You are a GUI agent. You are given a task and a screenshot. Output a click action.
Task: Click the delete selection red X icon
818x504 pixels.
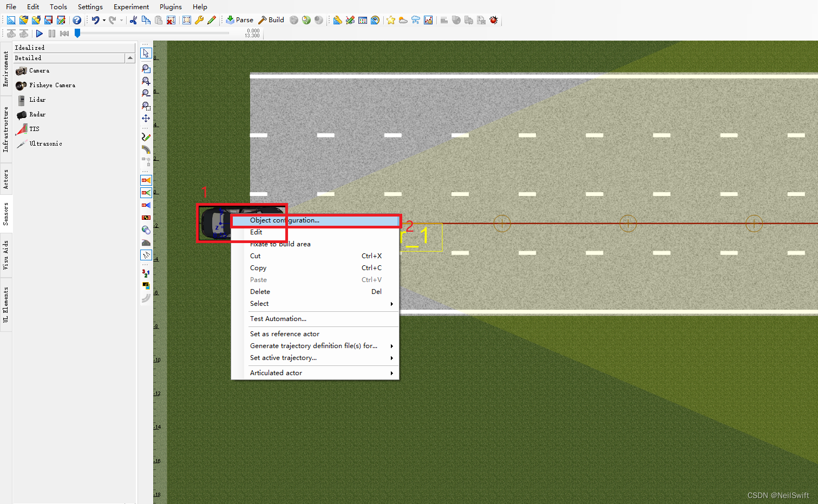click(171, 20)
